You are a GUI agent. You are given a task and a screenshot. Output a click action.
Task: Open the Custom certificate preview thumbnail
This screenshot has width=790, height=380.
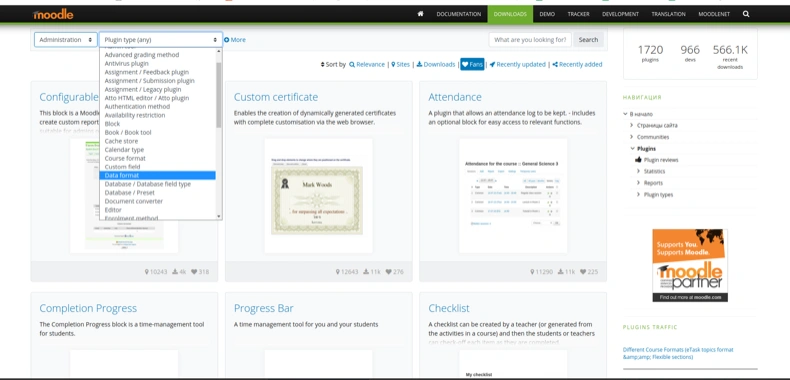click(x=318, y=196)
